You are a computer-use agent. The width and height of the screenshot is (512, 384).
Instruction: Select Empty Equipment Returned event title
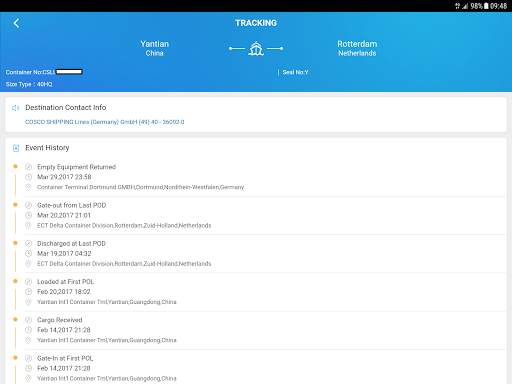coord(77,167)
